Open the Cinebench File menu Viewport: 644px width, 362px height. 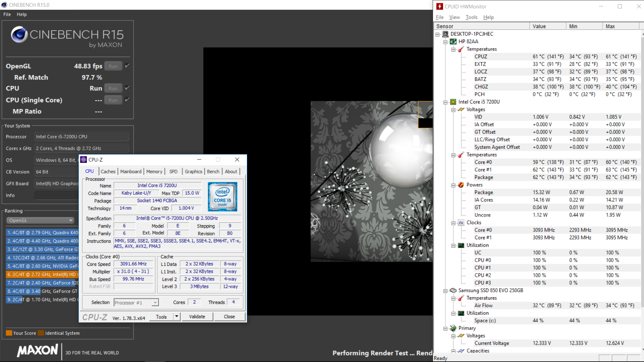pos(7,14)
